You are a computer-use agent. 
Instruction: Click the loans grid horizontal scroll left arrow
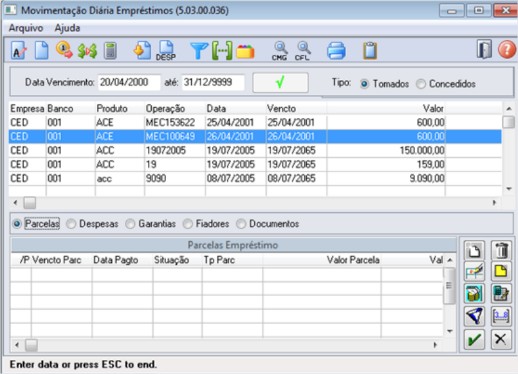(x=15, y=203)
